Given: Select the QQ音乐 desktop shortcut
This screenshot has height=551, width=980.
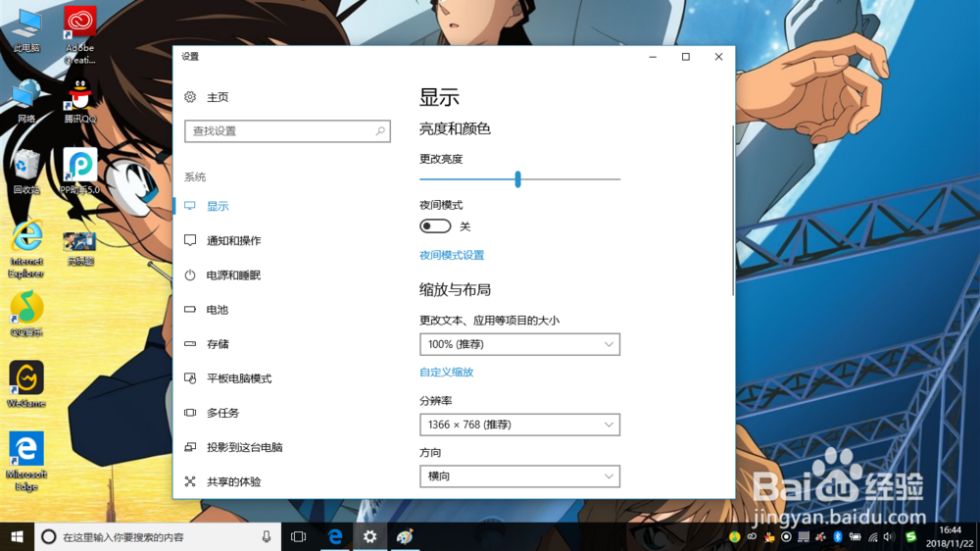Looking at the screenshot, I should pyautogui.click(x=26, y=314).
